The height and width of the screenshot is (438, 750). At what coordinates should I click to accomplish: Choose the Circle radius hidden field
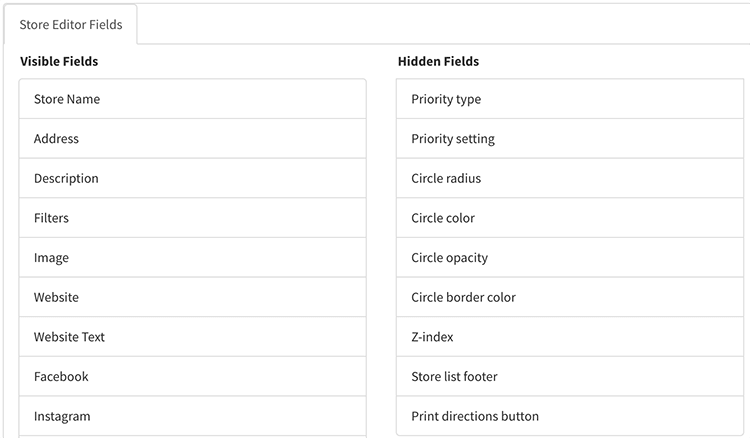click(570, 178)
